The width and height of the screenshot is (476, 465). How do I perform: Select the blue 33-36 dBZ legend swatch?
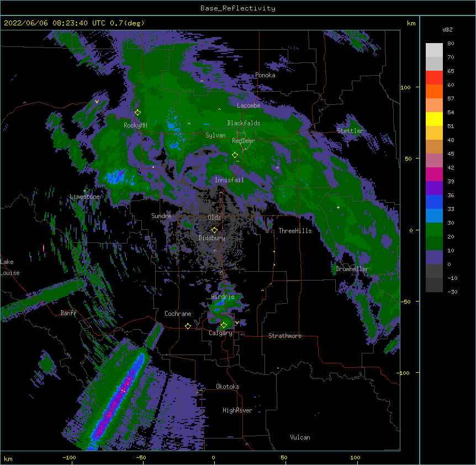[434, 202]
